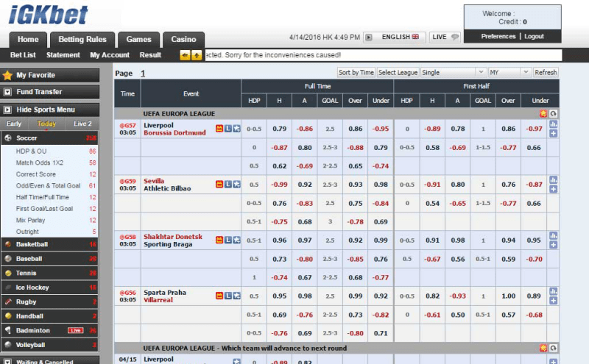The height and width of the screenshot is (364, 589).
Task: Collapse the Hide Sports Menu panel
Action: pyautogui.click(x=50, y=110)
